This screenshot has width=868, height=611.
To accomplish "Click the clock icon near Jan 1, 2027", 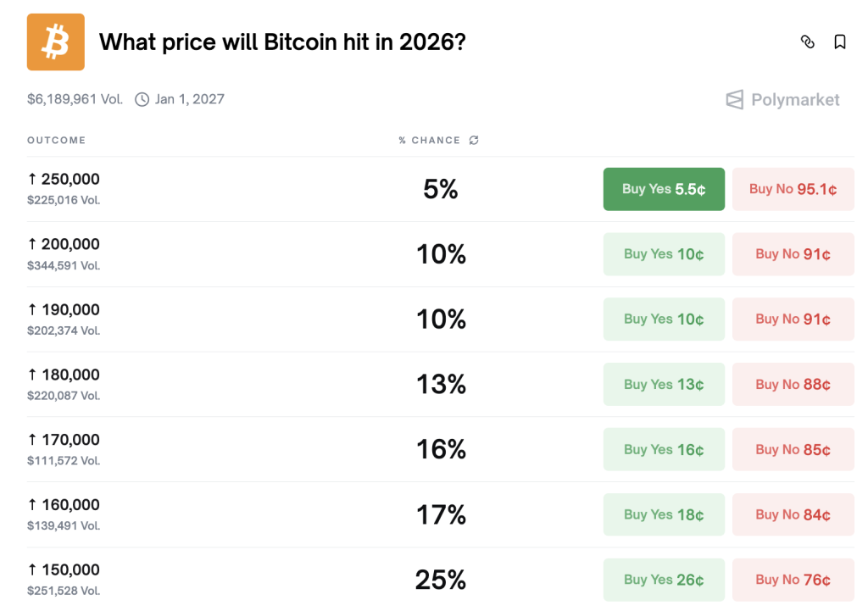I will coord(142,99).
